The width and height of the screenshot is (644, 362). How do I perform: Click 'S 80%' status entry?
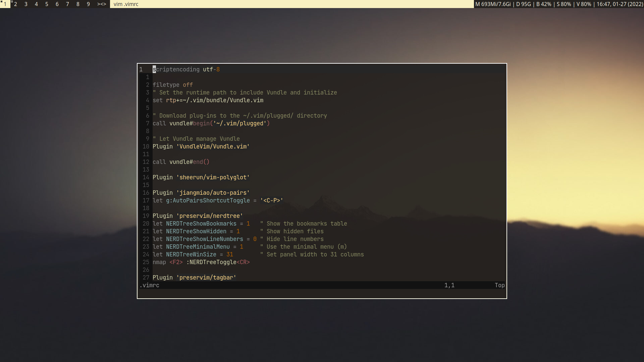pos(564,4)
